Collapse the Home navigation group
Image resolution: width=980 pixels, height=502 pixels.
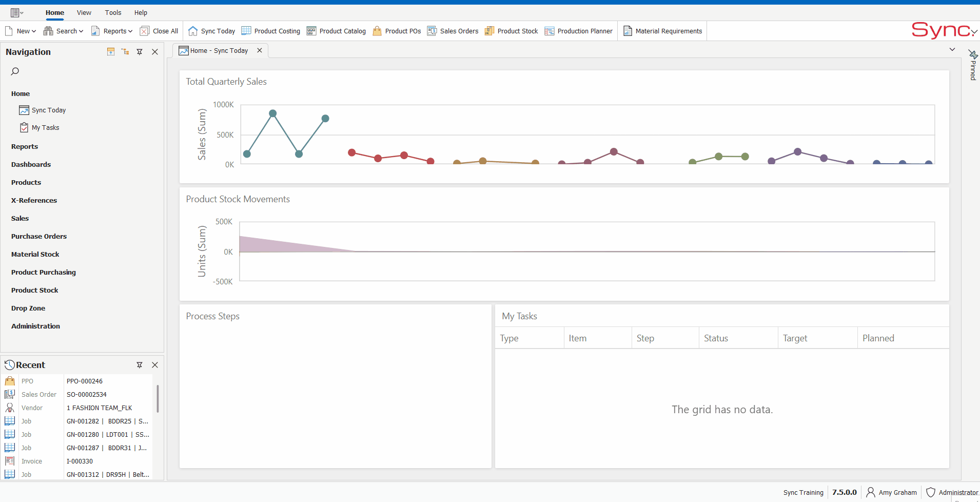21,94
